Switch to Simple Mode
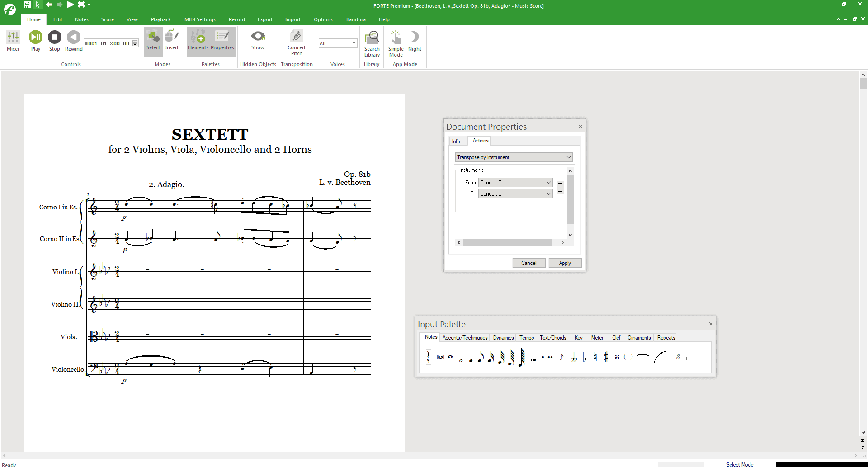 coord(396,43)
